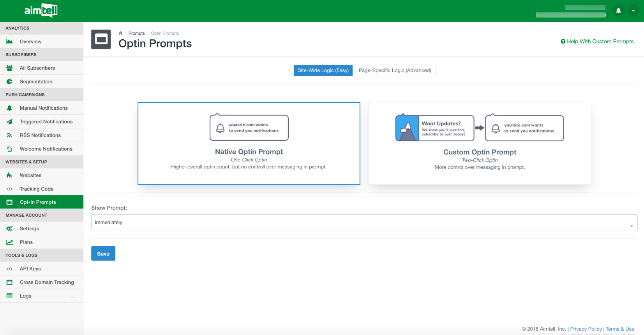
Task: Select the Native Optin Prompt card
Action: click(249, 143)
